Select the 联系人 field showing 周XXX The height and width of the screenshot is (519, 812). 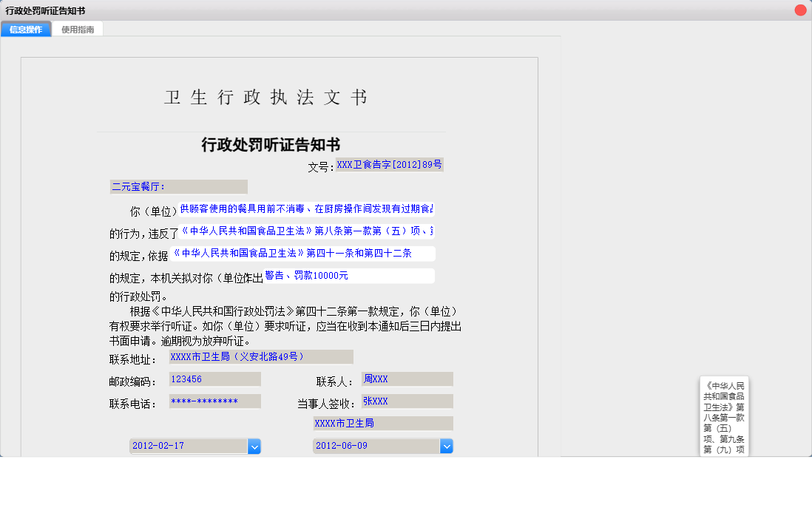(x=407, y=379)
